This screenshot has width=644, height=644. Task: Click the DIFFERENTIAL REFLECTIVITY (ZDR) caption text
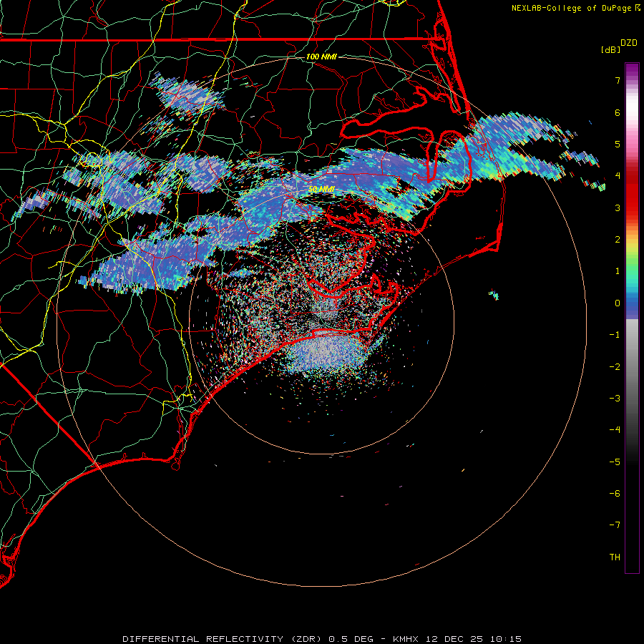tap(223, 639)
